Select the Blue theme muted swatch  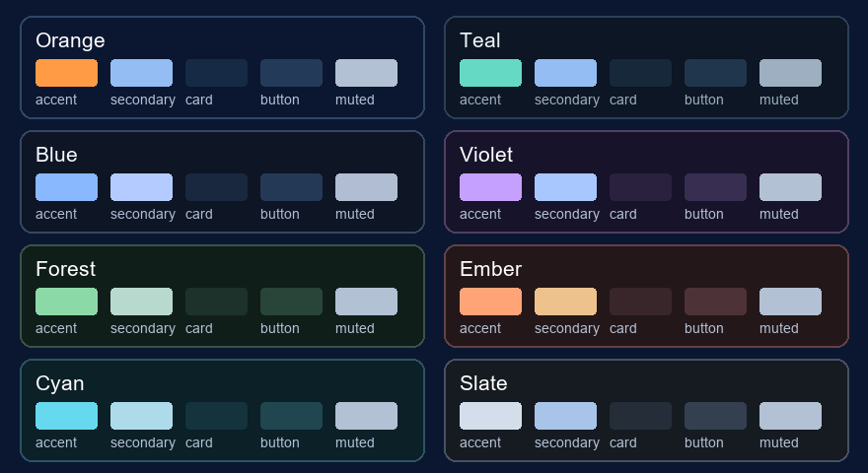coord(367,187)
